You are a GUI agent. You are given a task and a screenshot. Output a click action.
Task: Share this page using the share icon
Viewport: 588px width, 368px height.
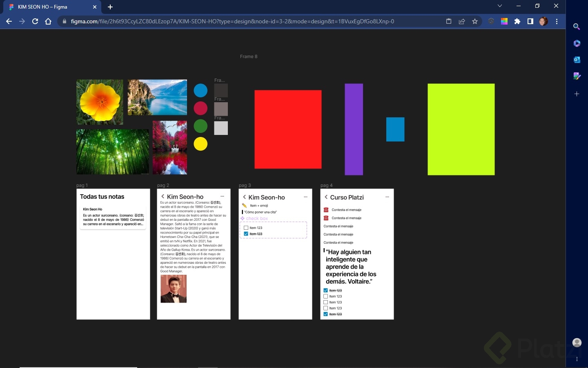point(462,21)
